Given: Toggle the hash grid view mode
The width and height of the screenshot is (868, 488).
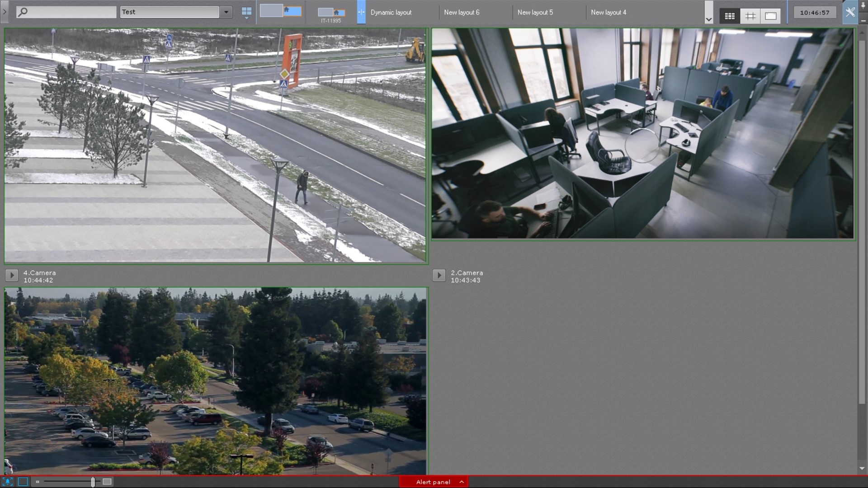Looking at the screenshot, I should [750, 16].
